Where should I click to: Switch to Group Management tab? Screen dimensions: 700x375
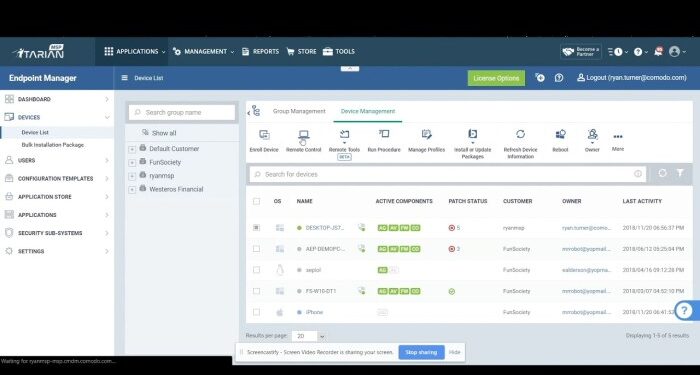point(299,111)
